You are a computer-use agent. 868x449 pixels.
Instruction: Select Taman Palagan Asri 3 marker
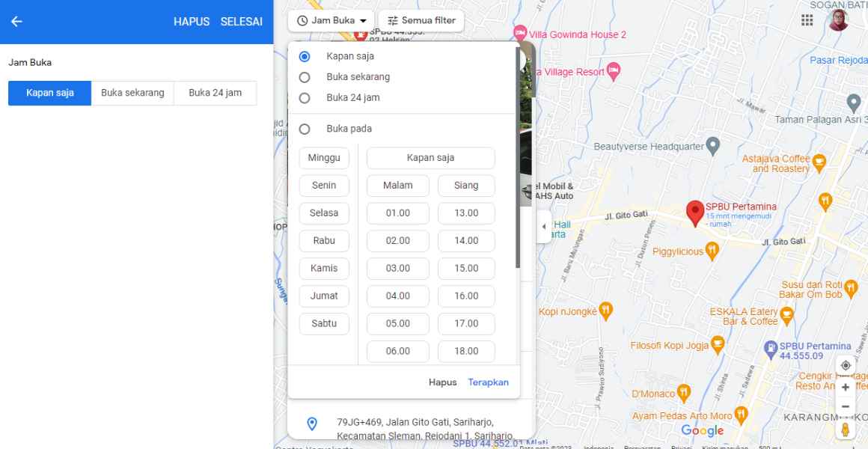[854, 103]
